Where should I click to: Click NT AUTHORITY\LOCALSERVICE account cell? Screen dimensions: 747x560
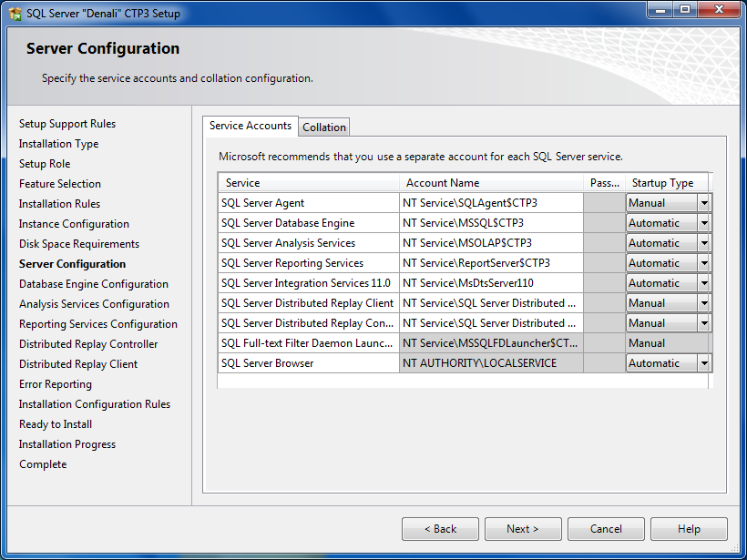tap(491, 363)
